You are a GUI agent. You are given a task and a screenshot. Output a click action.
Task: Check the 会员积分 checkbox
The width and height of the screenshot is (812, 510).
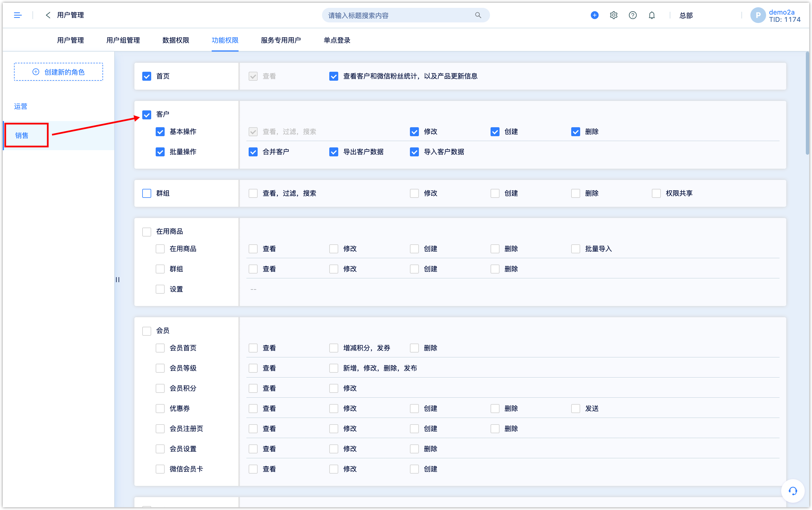pos(160,388)
